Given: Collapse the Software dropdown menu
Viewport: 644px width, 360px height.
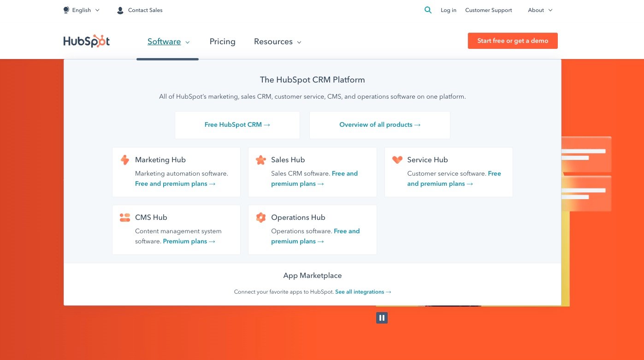Looking at the screenshot, I should (168, 41).
